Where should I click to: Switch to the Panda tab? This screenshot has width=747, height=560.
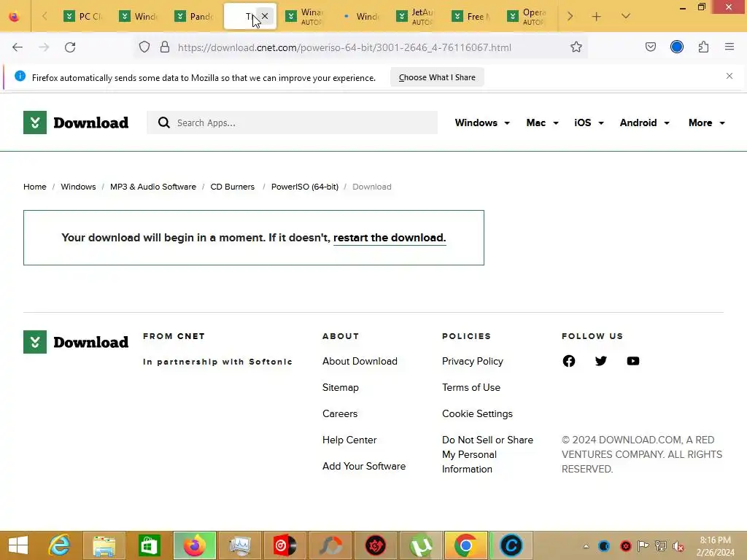[x=194, y=16]
